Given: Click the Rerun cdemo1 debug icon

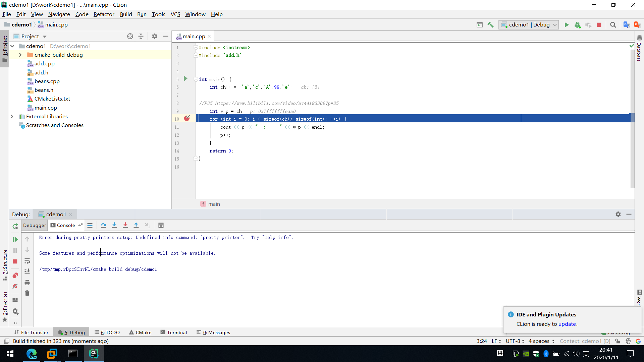Looking at the screenshot, I should (15, 226).
